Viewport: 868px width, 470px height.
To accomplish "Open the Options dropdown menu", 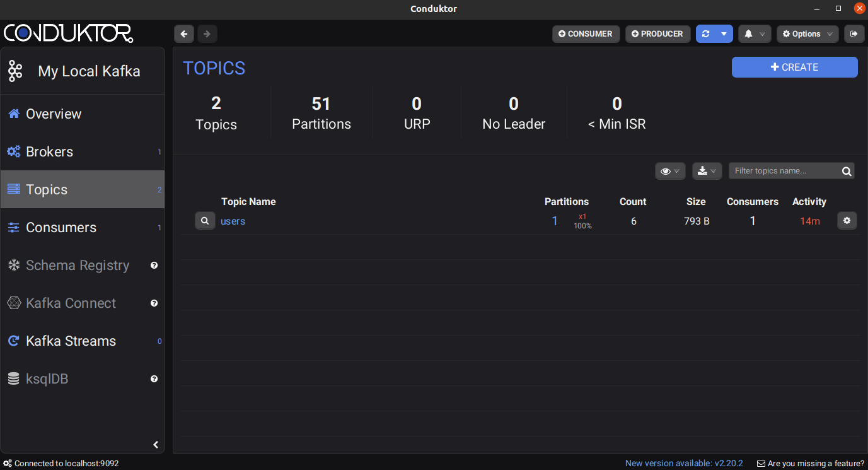I will click(x=807, y=34).
